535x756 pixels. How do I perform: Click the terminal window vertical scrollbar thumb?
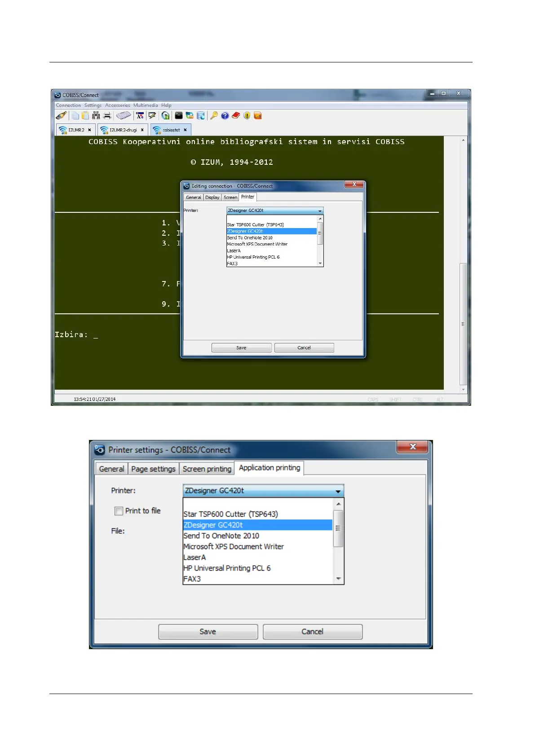463,324
